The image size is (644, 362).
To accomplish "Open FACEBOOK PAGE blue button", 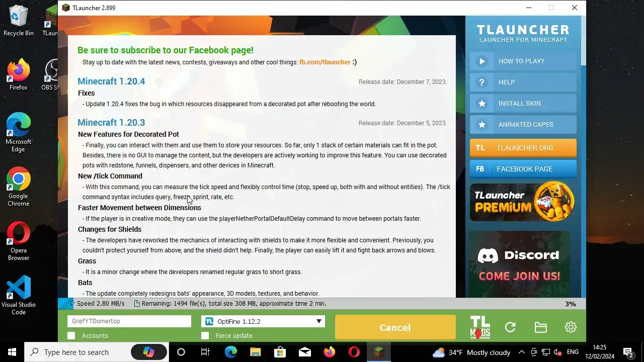I will coord(523,169).
